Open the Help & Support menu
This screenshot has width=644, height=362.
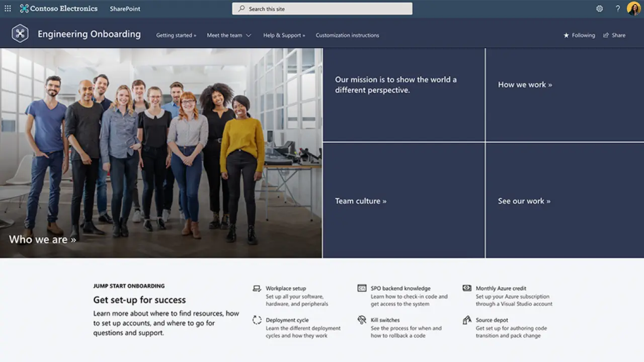tap(284, 35)
